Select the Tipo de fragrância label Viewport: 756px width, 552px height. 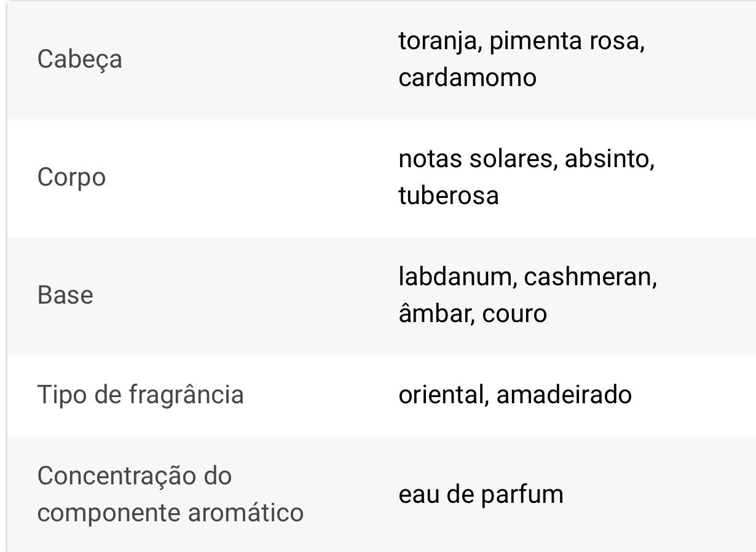(x=140, y=394)
